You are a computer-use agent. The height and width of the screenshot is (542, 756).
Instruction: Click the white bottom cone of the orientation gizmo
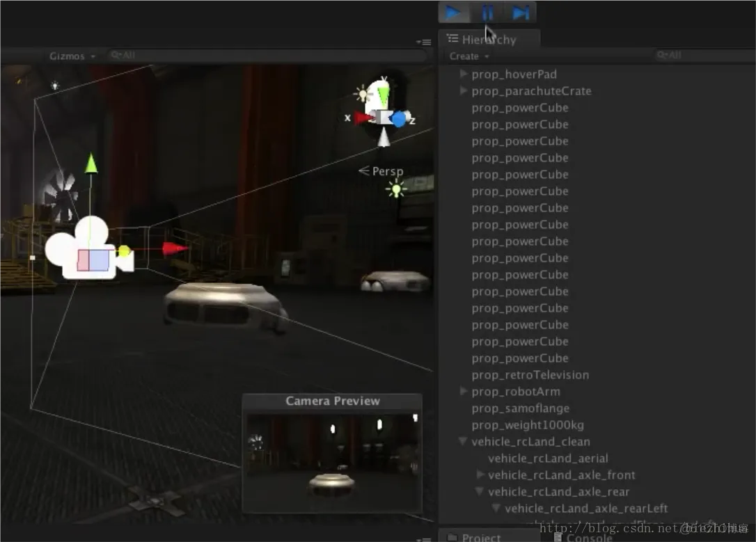(384, 136)
